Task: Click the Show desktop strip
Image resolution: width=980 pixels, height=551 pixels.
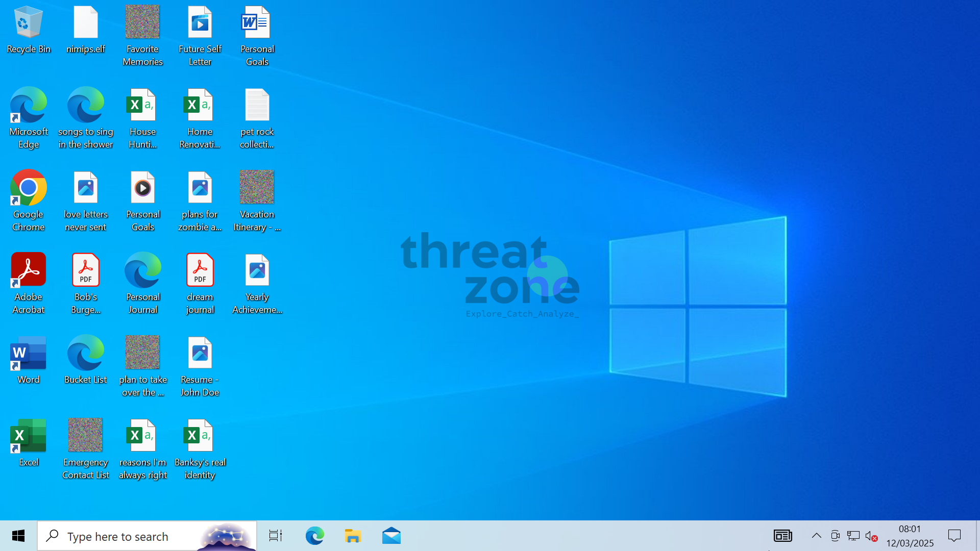Action: [x=977, y=536]
